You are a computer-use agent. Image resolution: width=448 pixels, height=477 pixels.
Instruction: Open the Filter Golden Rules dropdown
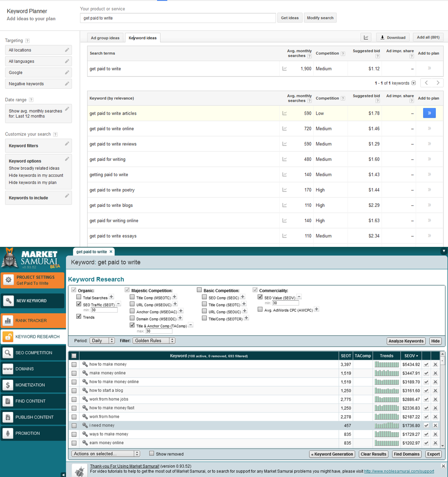(154, 341)
